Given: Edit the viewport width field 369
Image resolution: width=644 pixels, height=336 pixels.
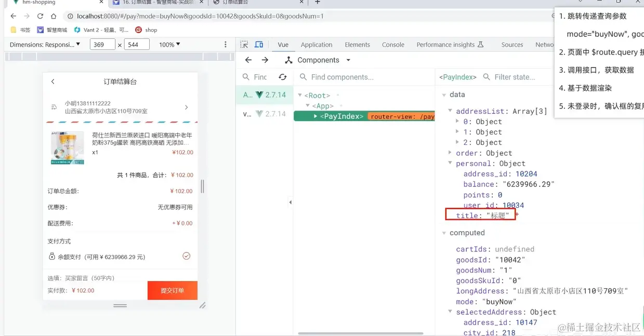Looking at the screenshot, I should pos(102,45).
